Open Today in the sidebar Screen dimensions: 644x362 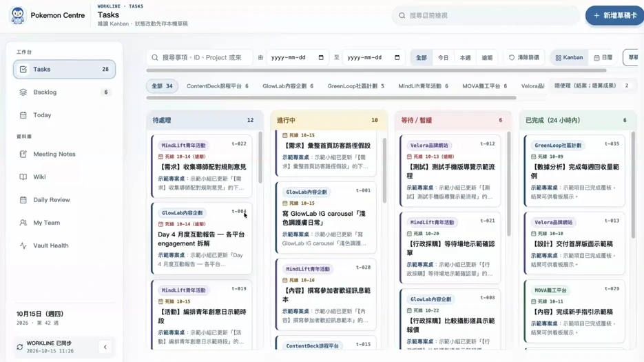pos(65,115)
